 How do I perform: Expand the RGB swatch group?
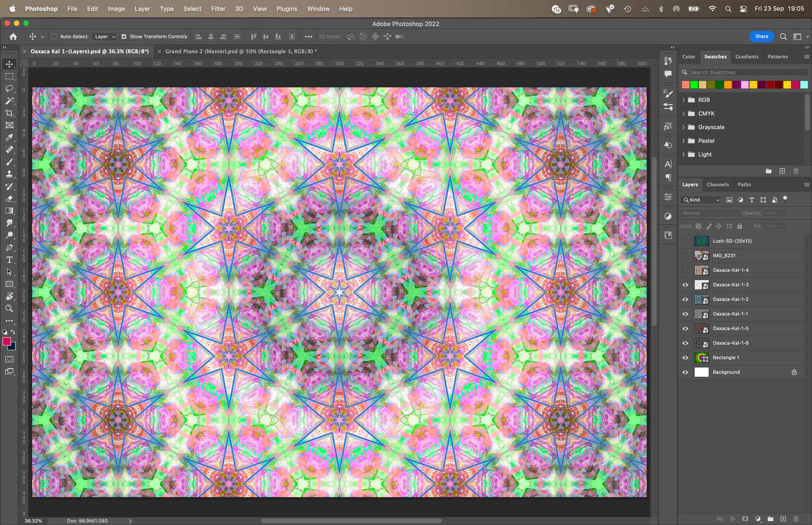(684, 100)
